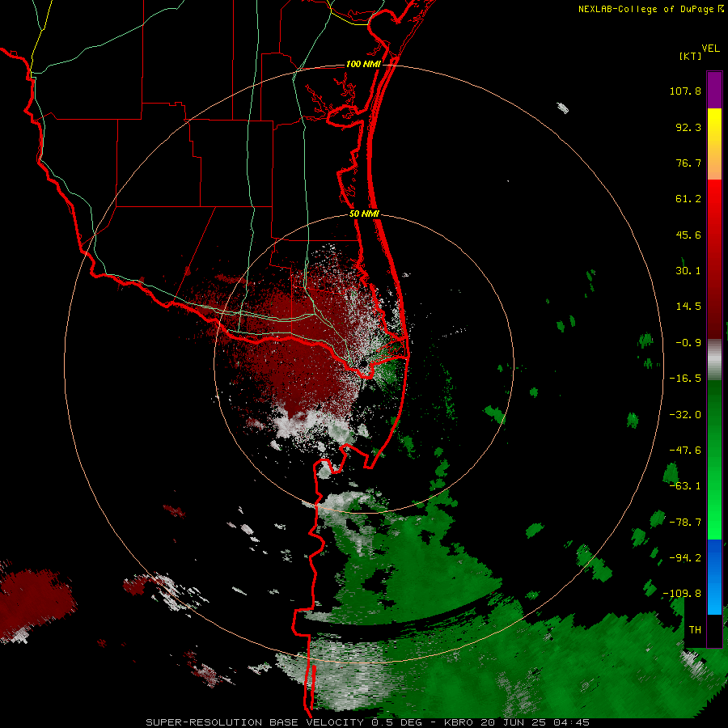Click the -109.8 legend value
Image resolution: width=728 pixels, height=728 pixels.
coord(682,594)
